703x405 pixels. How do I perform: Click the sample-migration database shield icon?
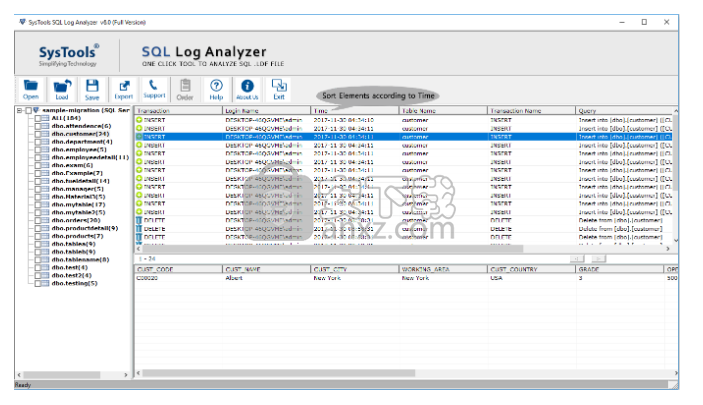point(36,110)
